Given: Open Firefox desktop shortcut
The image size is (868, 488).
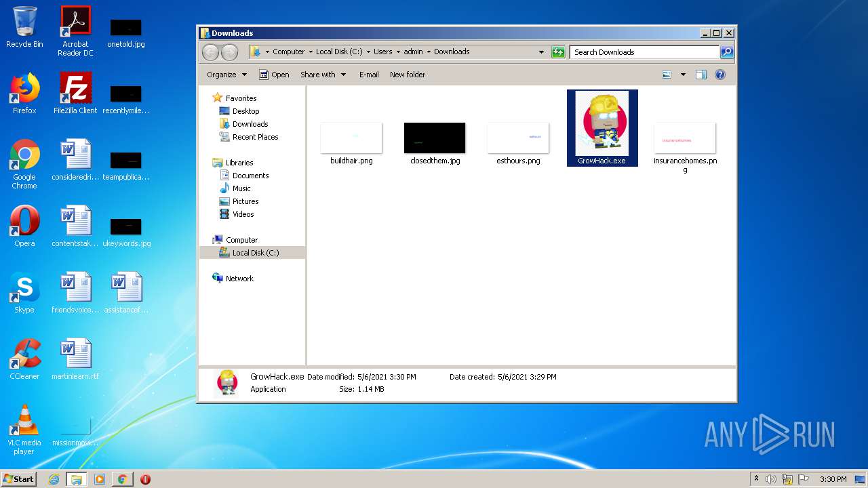Looking at the screenshot, I should pyautogui.click(x=24, y=94).
